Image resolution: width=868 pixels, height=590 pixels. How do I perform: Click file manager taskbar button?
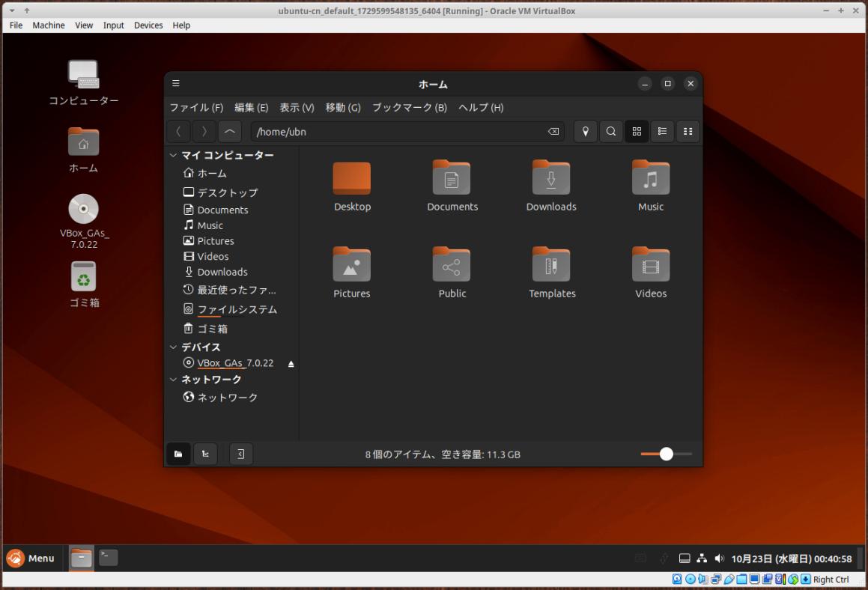82,558
